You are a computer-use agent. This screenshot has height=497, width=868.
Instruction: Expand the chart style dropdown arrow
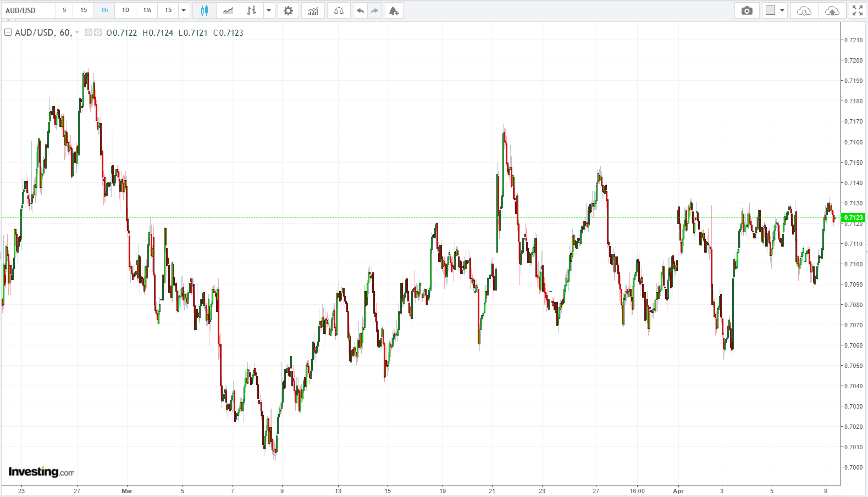(269, 10)
